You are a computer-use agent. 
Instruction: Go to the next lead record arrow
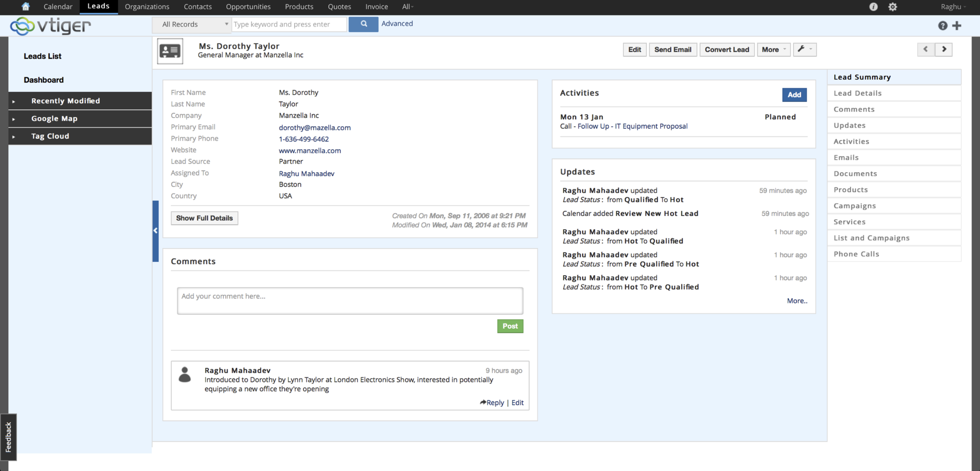click(x=944, y=49)
